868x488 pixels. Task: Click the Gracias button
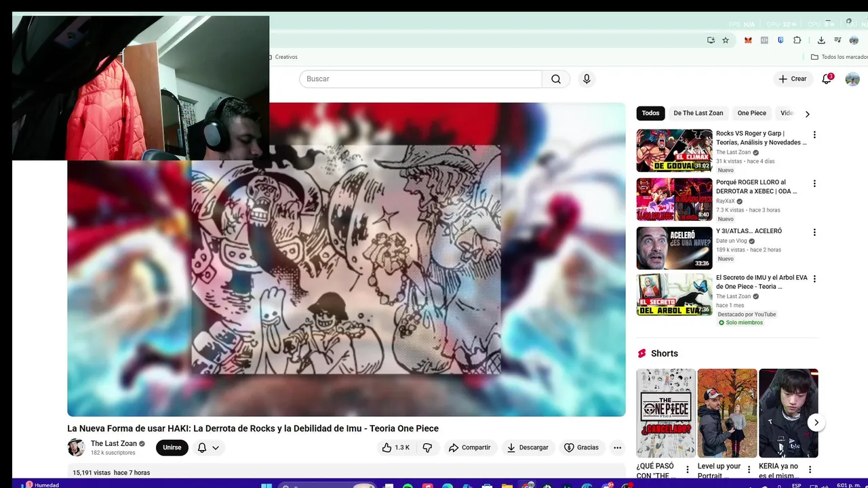(582, 447)
